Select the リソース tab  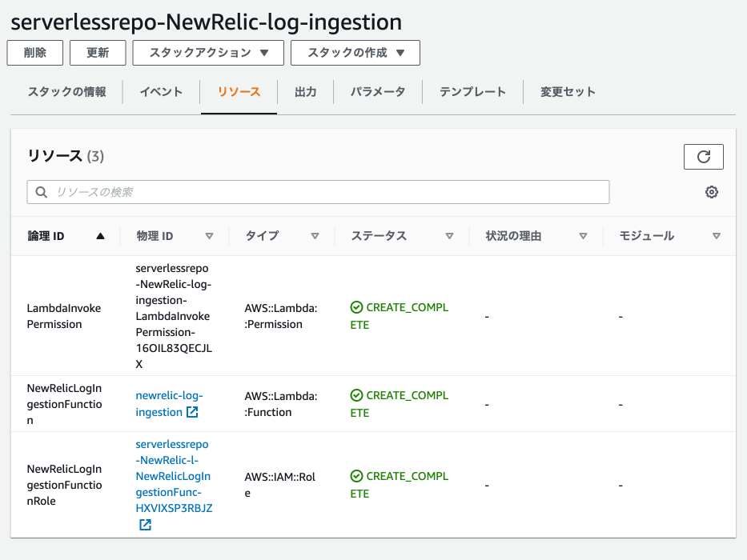point(239,92)
